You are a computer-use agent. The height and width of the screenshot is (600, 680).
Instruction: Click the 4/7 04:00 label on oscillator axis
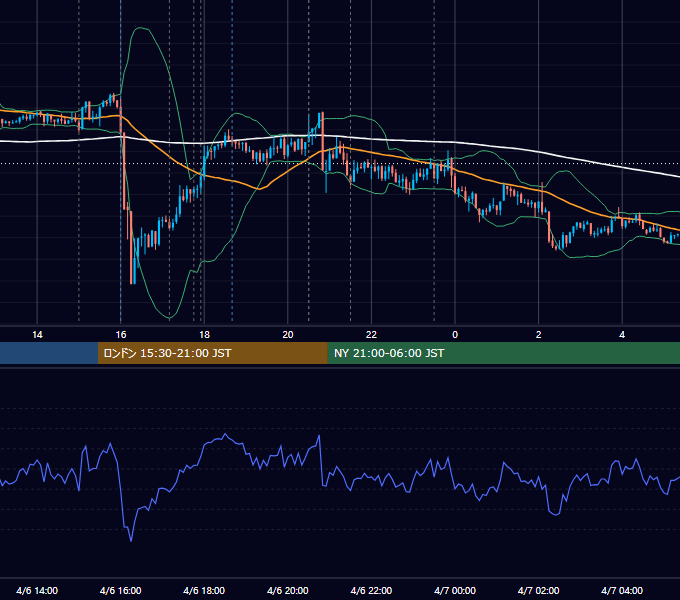click(622, 590)
